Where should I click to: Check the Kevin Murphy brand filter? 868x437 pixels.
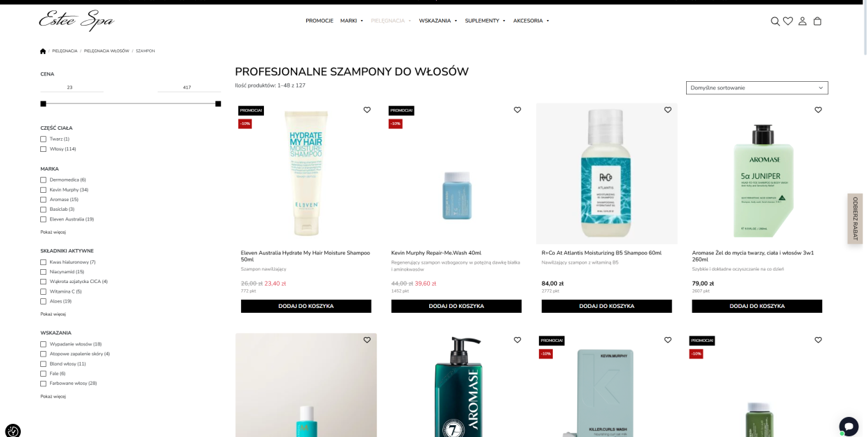coord(43,190)
